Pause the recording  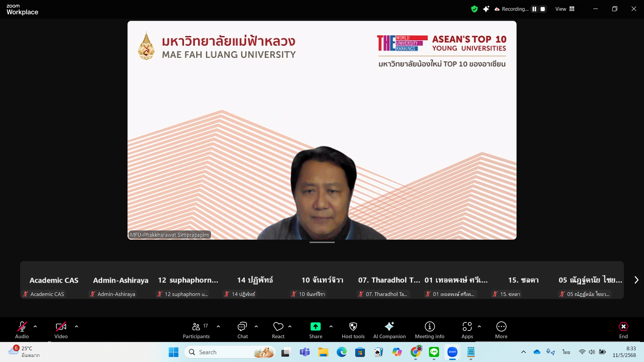(x=534, y=9)
